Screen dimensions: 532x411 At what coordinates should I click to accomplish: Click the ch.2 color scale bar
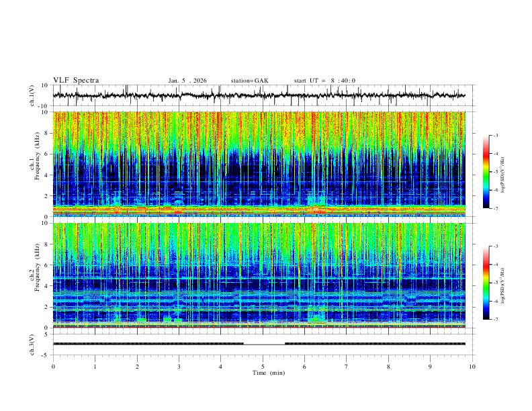coord(486,283)
